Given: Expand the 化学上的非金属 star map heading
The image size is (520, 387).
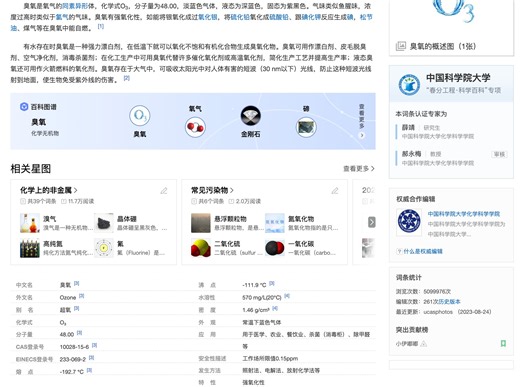Looking at the screenshot, I should (x=49, y=190).
